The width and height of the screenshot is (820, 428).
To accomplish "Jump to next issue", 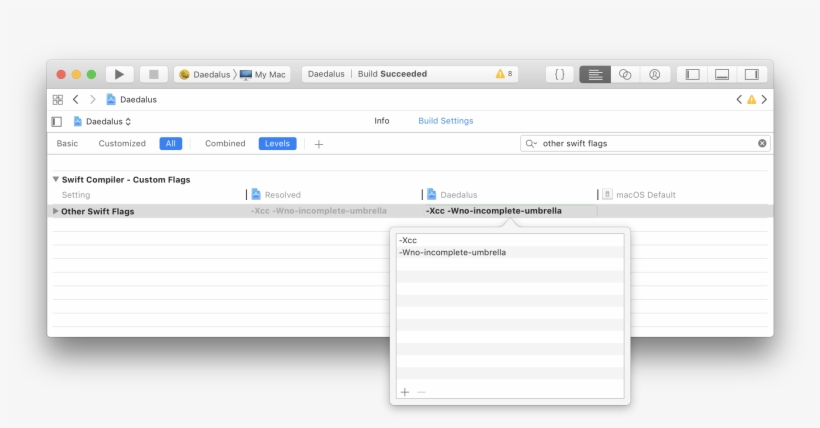I will pos(764,99).
